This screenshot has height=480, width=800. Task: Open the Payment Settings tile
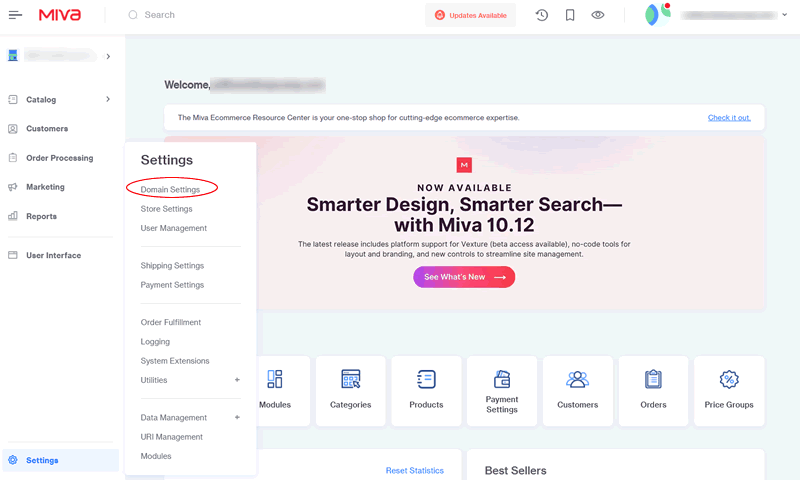click(502, 391)
